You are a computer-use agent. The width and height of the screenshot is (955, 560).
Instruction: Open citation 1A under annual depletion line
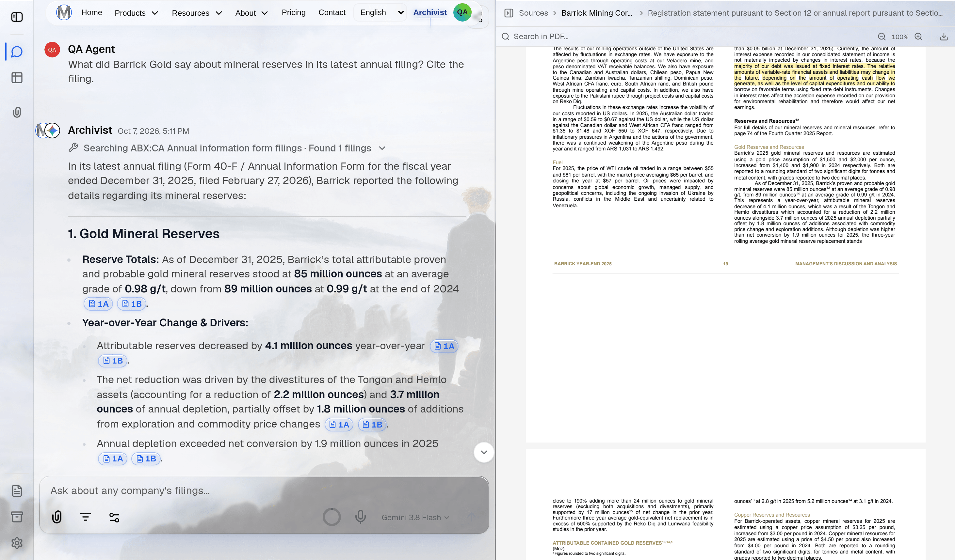point(113,459)
